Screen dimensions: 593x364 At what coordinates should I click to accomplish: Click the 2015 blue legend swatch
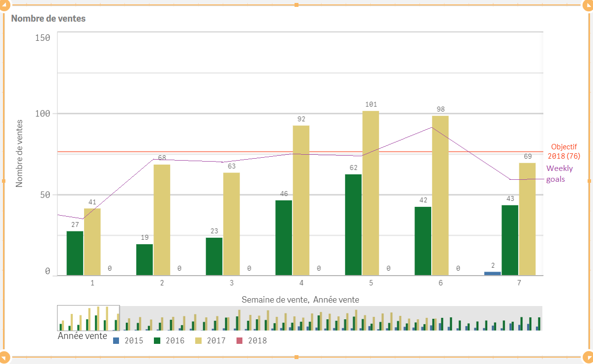(x=116, y=340)
